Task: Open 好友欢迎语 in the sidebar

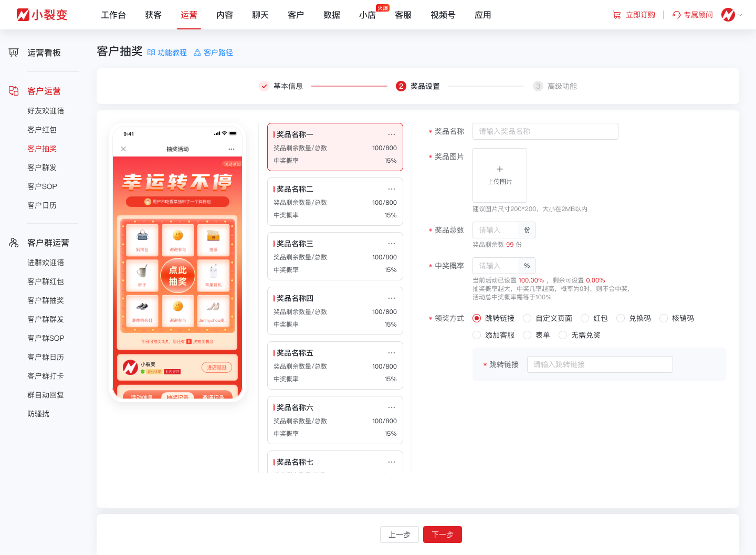Action: (46, 111)
